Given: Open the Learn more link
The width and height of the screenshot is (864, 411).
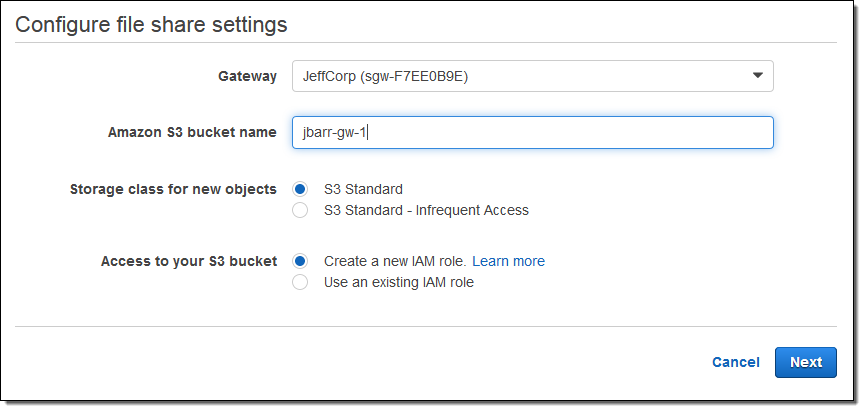Looking at the screenshot, I should [x=508, y=261].
